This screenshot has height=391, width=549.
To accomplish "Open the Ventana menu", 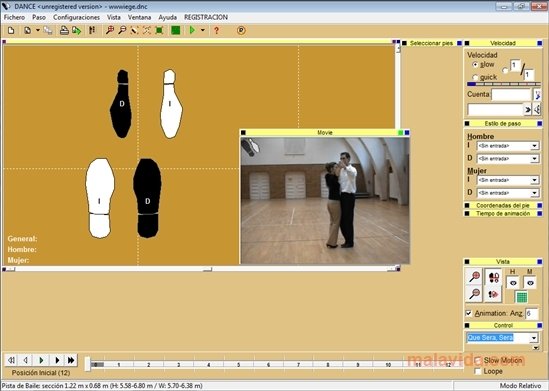I will 139,17.
